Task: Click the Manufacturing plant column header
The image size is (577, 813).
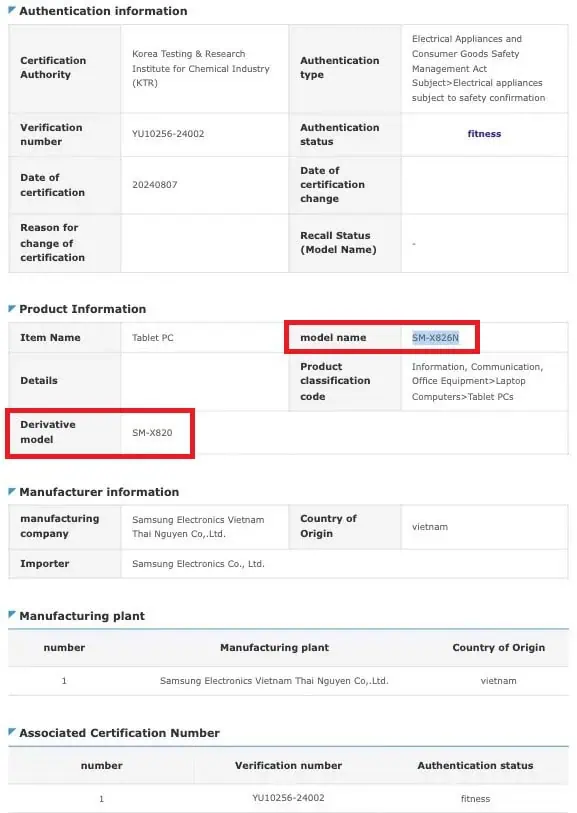Action: pos(274,648)
